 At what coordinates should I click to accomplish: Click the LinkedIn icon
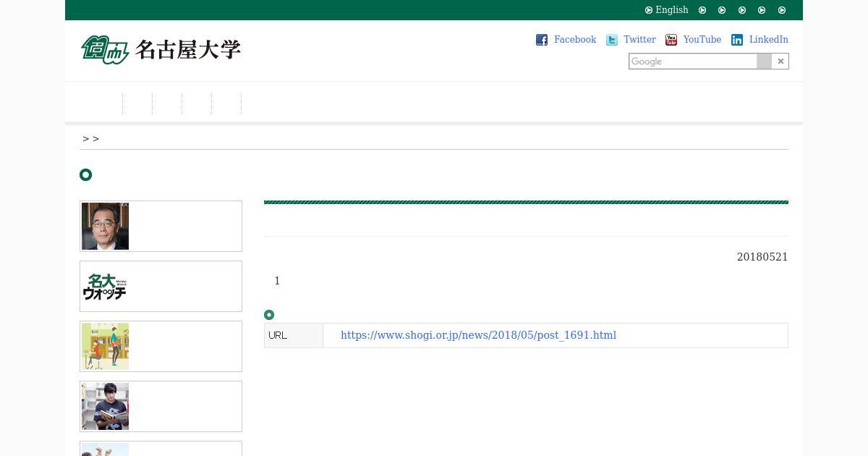click(x=737, y=40)
